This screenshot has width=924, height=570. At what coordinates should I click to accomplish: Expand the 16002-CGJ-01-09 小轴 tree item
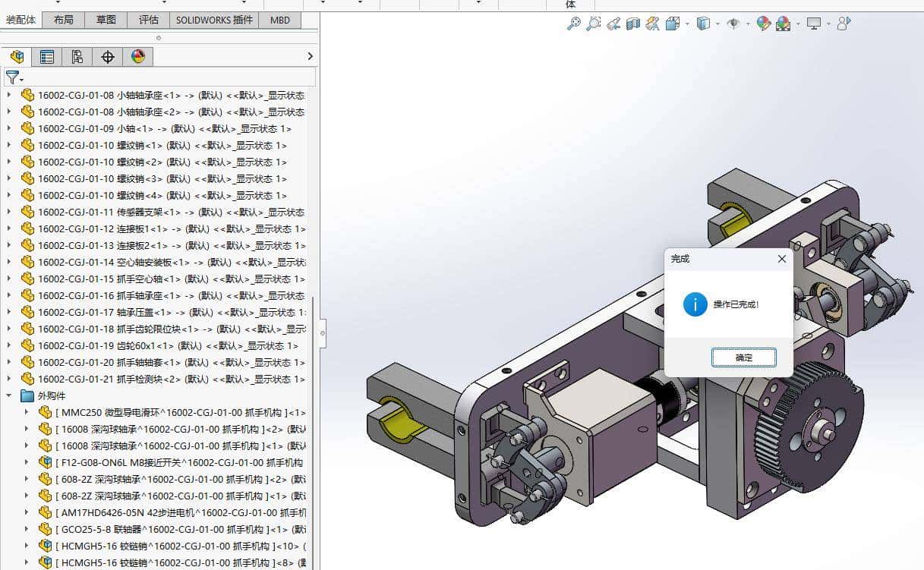[9, 128]
